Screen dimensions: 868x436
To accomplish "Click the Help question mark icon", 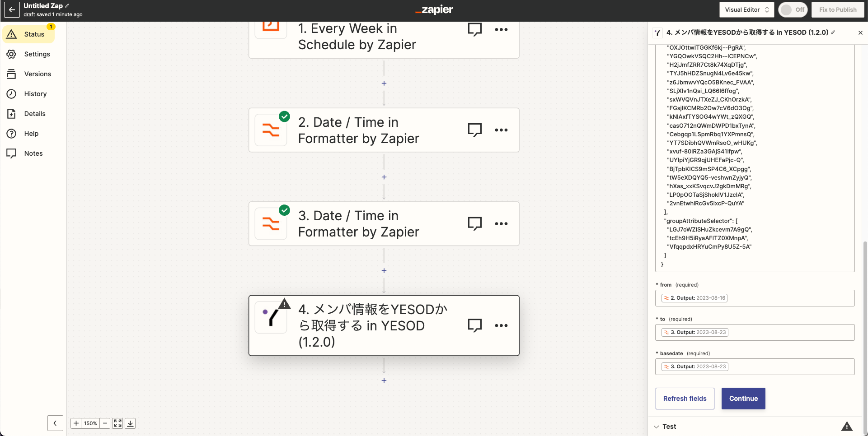I will tap(12, 134).
